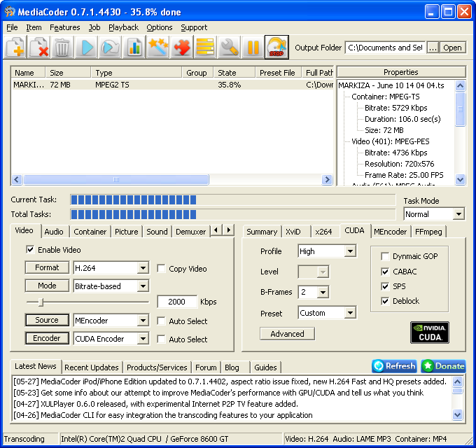Expand the Profile dropdown set to High
Viewport: 476px width, 448px height.
[x=327, y=251]
